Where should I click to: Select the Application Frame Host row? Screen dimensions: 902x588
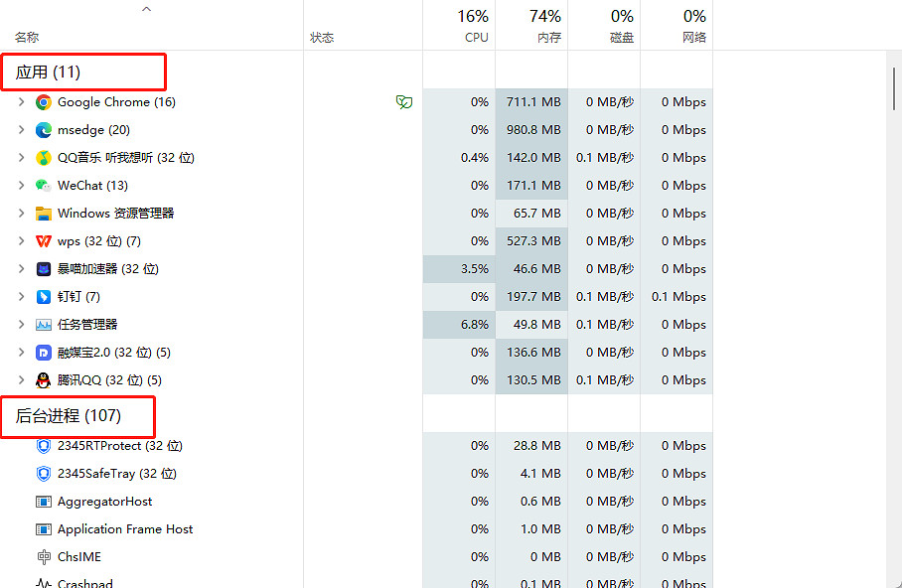point(125,529)
